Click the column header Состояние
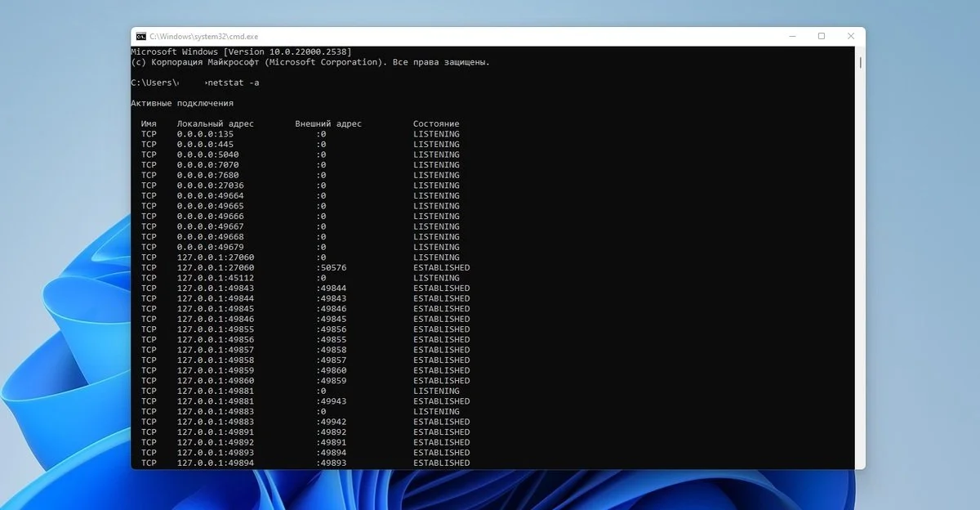The height and width of the screenshot is (510, 980). pyautogui.click(x=436, y=124)
